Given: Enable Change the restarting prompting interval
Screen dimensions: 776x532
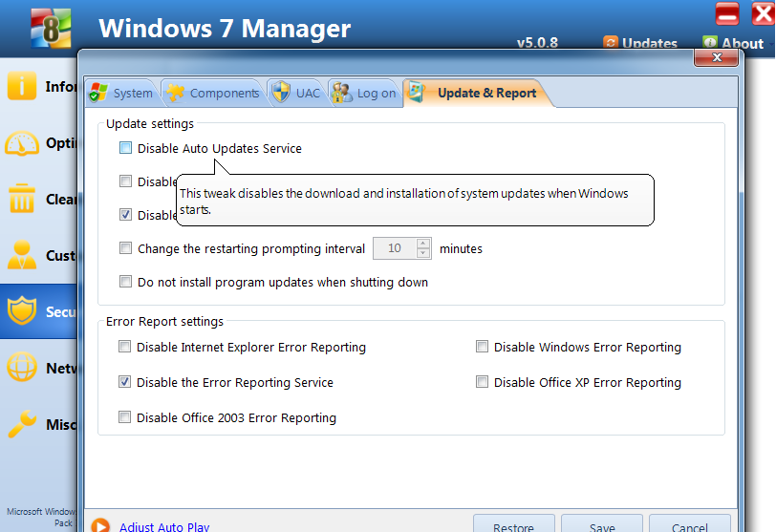Looking at the screenshot, I should [126, 248].
